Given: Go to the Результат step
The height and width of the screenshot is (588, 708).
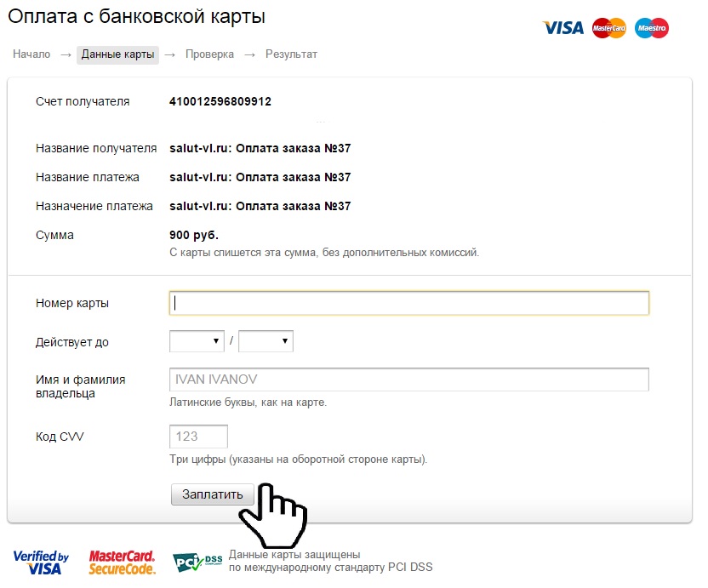Looking at the screenshot, I should 291,54.
